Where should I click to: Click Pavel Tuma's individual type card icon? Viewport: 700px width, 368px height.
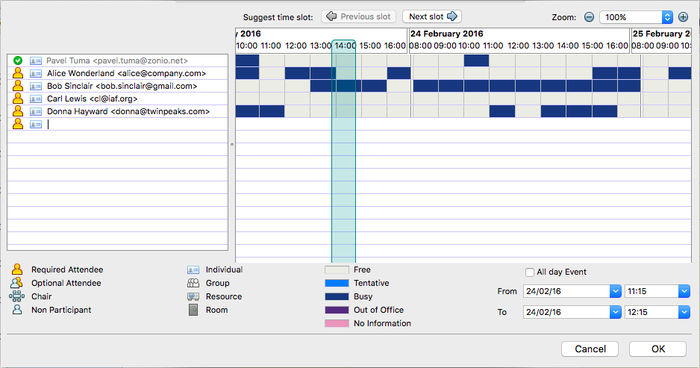pyautogui.click(x=36, y=61)
